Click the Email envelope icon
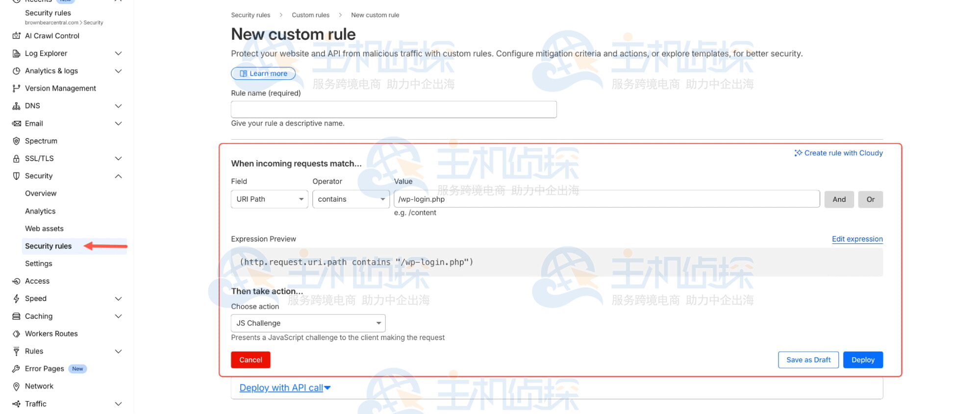Screen dimensions: 980x414 (x=16, y=123)
